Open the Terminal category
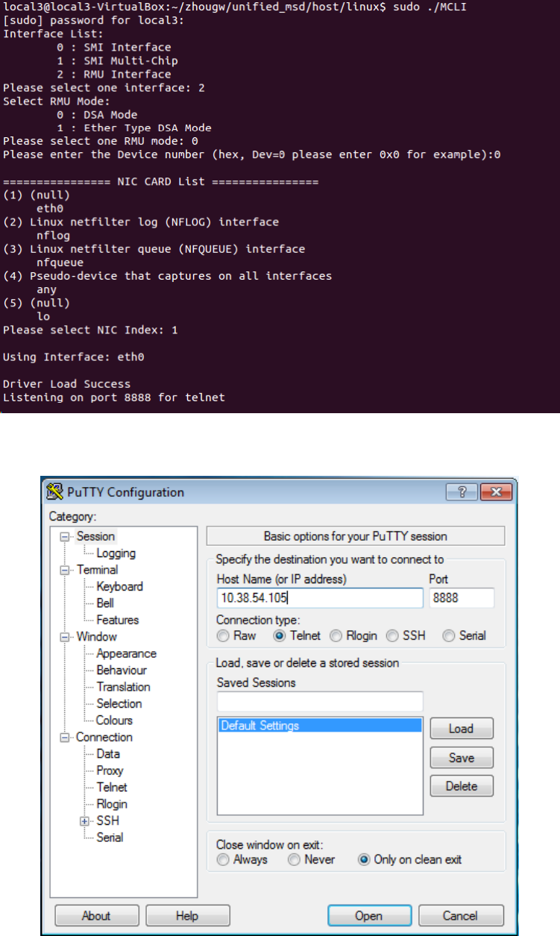The width and height of the screenshot is (560, 936). tap(97, 570)
